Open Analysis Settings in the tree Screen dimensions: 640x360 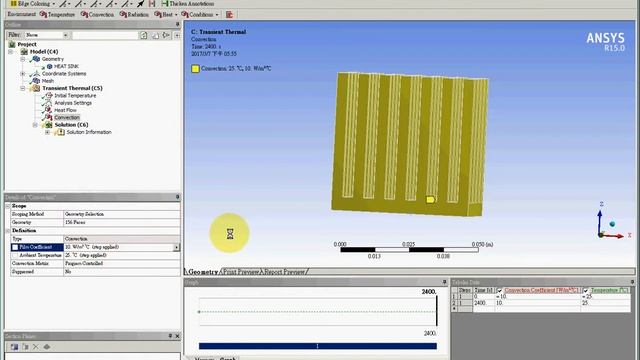click(73, 103)
